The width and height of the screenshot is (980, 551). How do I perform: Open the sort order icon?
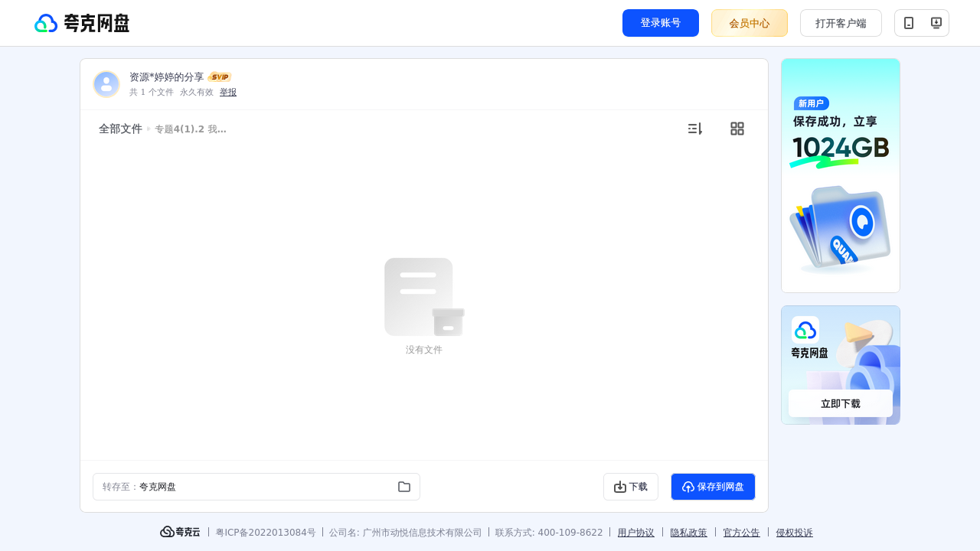click(x=695, y=129)
